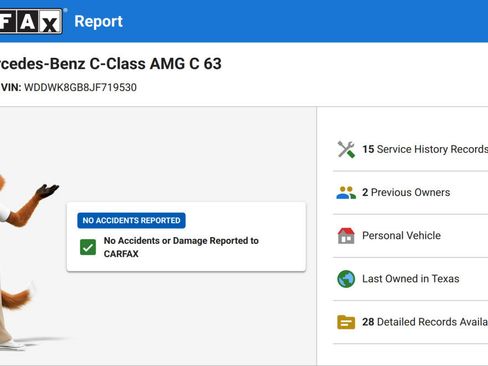Click the CARFAX logo in header
488x366 pixels.
[31, 21]
